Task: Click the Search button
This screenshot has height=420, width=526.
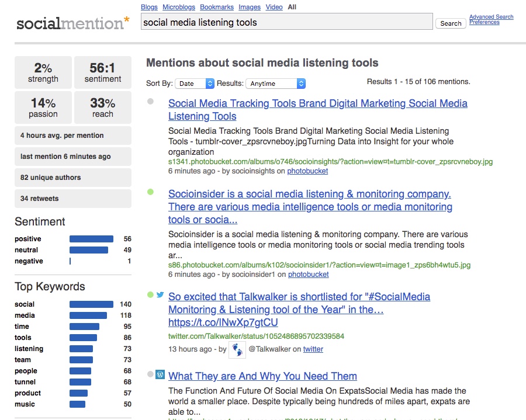Action: point(451,23)
